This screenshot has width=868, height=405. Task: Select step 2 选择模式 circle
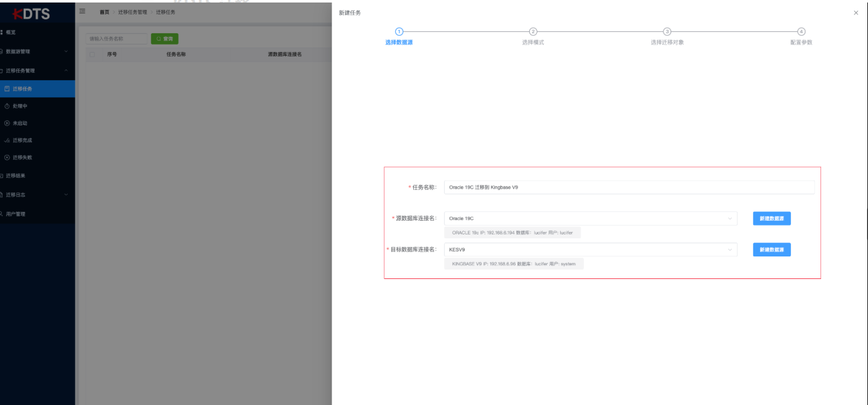point(533,31)
